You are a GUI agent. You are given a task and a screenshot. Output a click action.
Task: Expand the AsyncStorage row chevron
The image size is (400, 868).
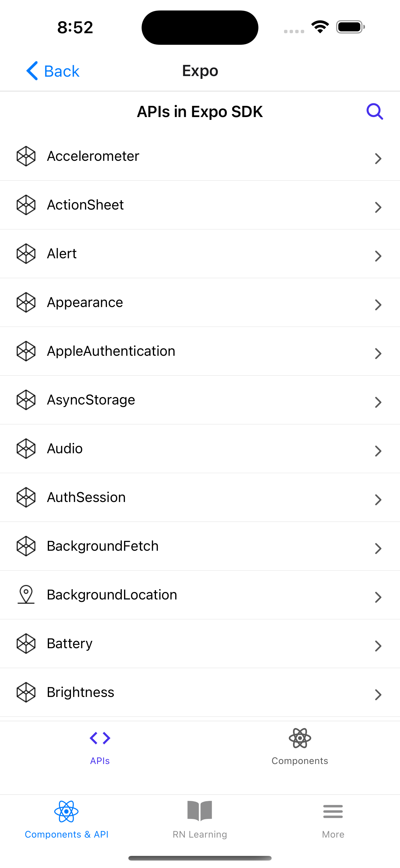pyautogui.click(x=378, y=402)
